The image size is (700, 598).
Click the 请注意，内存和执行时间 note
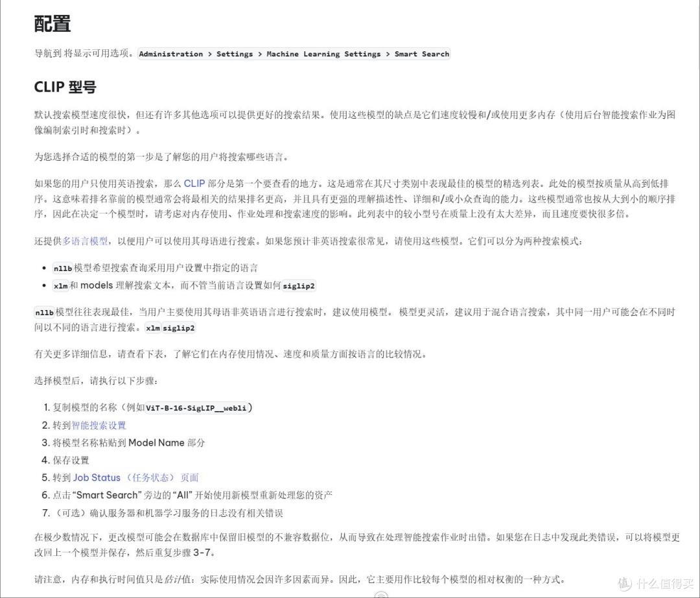(300, 579)
